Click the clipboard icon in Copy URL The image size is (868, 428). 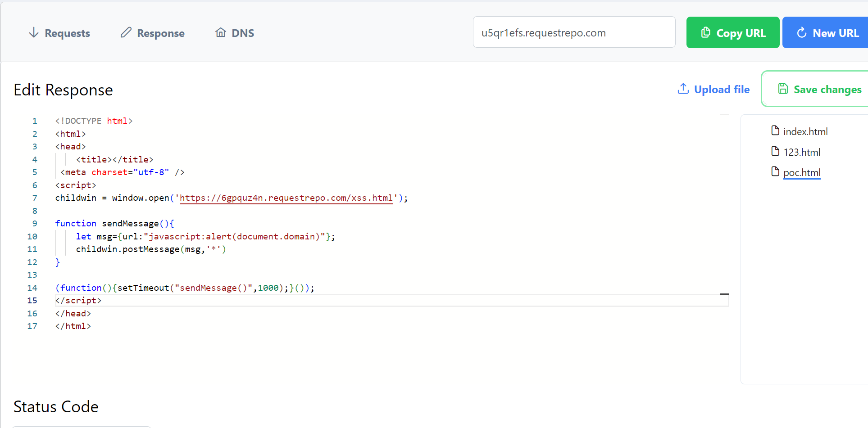point(706,32)
